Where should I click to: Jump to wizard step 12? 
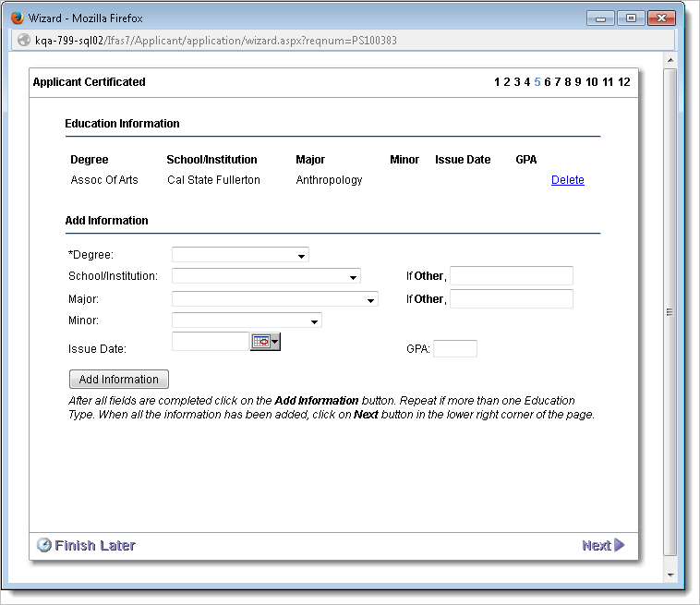tap(624, 82)
